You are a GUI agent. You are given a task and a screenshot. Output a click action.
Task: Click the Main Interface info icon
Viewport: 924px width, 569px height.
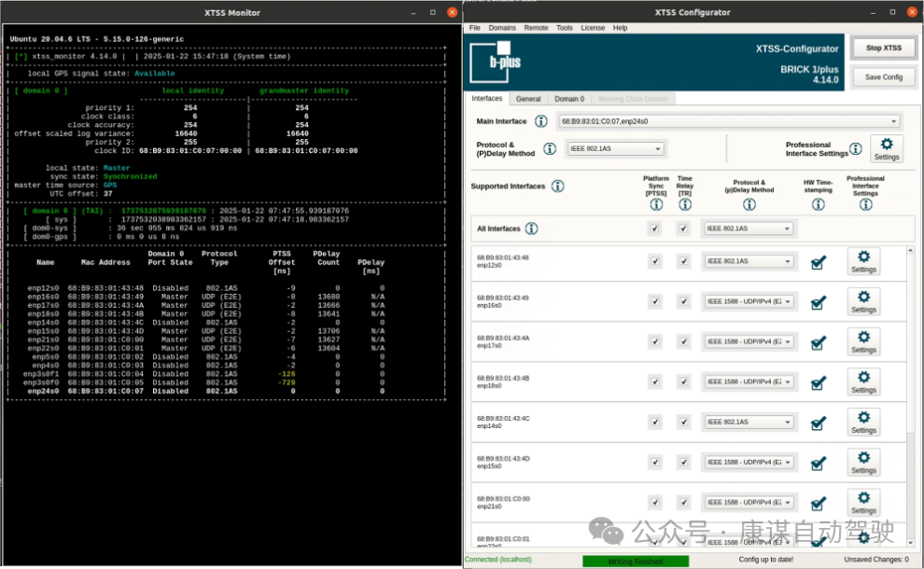(540, 121)
